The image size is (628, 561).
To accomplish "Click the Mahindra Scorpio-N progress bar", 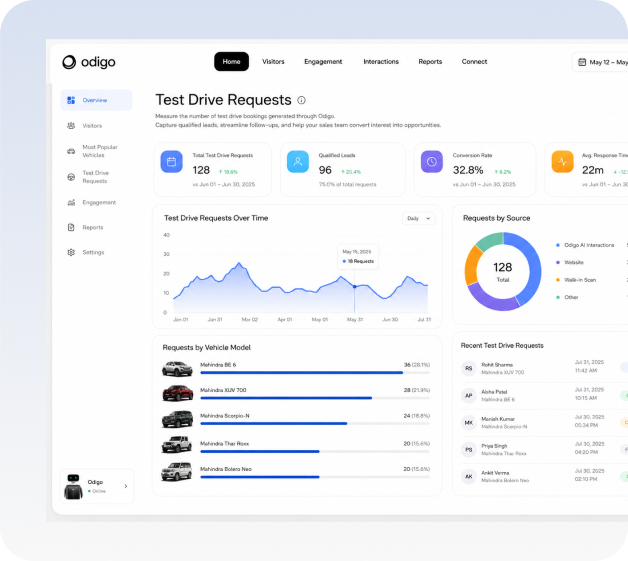I will [315, 423].
